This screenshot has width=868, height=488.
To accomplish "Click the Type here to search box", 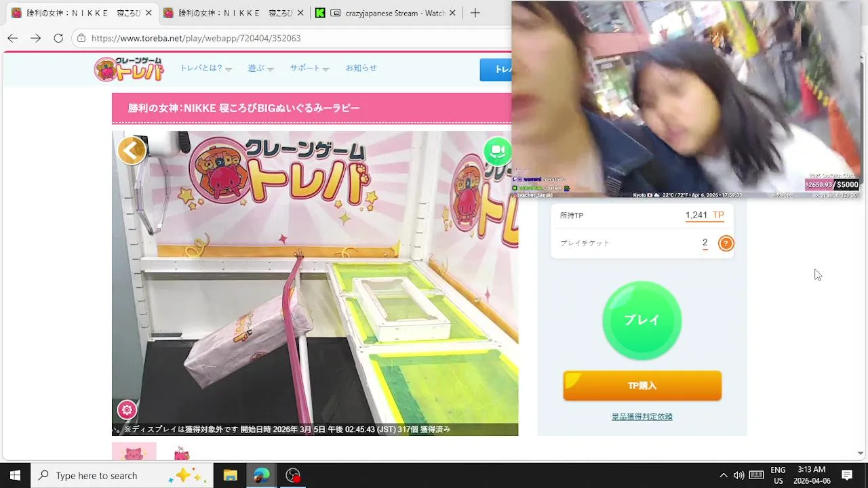I will coord(121,475).
